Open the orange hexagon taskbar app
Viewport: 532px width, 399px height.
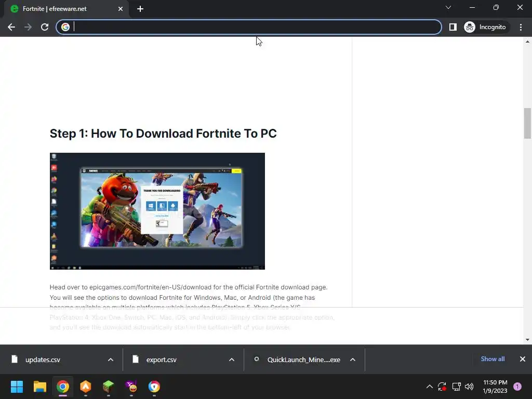pos(86,387)
